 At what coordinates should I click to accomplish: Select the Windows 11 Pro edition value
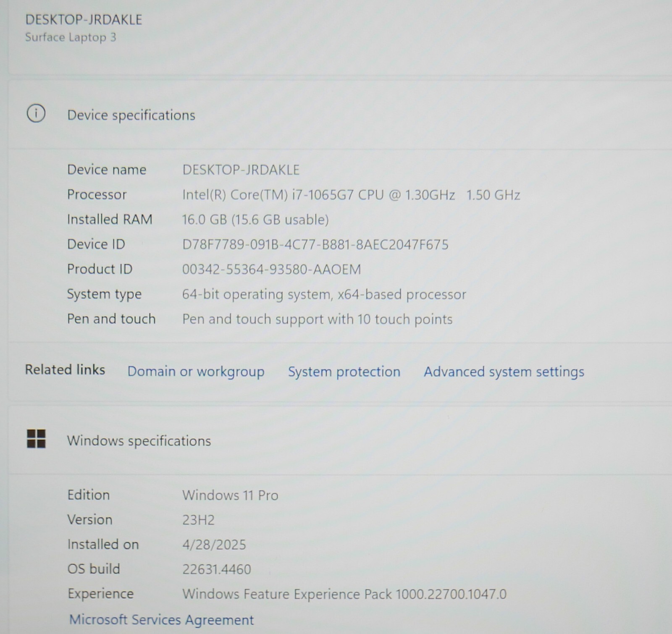click(x=230, y=495)
